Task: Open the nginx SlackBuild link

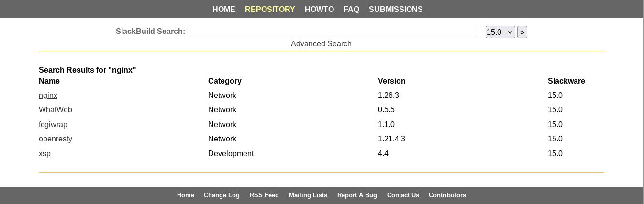Action: click(48, 95)
